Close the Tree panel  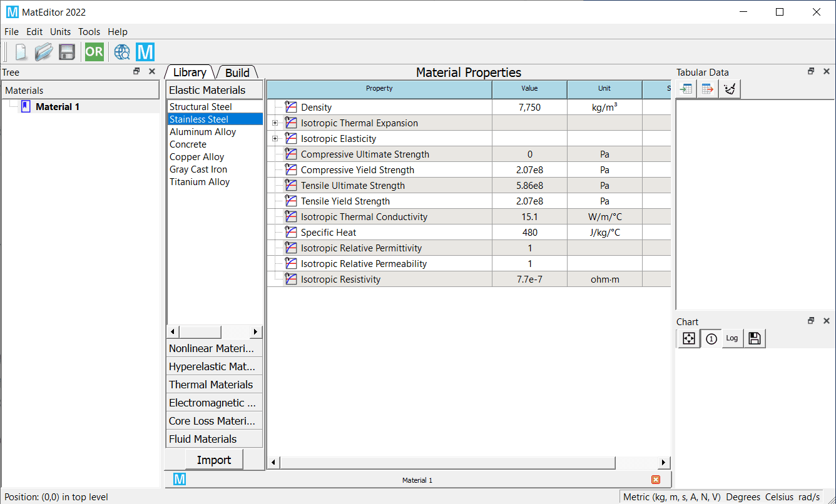click(x=151, y=72)
